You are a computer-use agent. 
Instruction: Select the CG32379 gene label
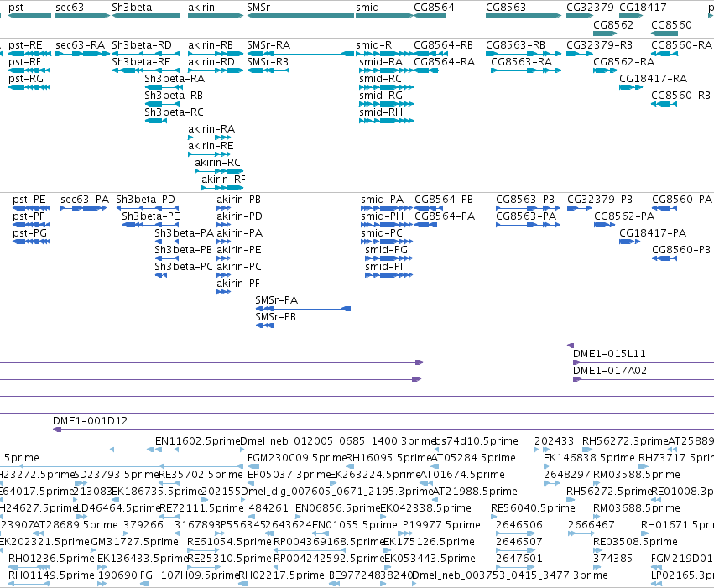click(x=590, y=8)
